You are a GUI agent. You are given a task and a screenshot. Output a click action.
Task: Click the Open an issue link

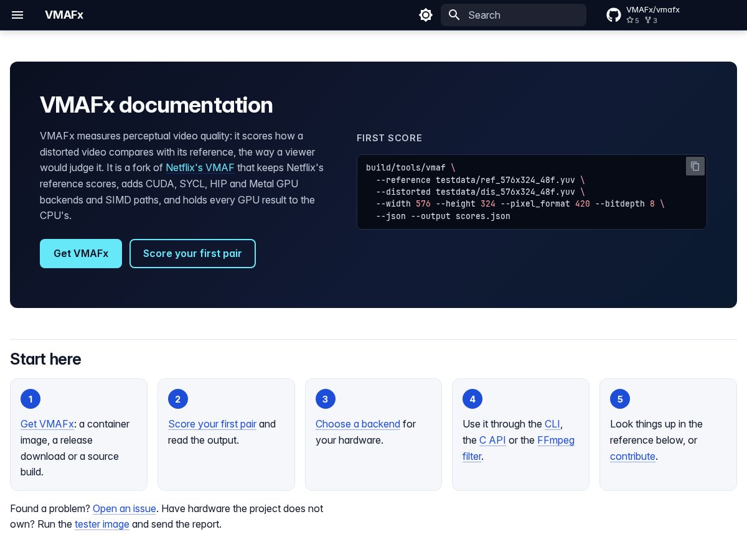coord(125,508)
